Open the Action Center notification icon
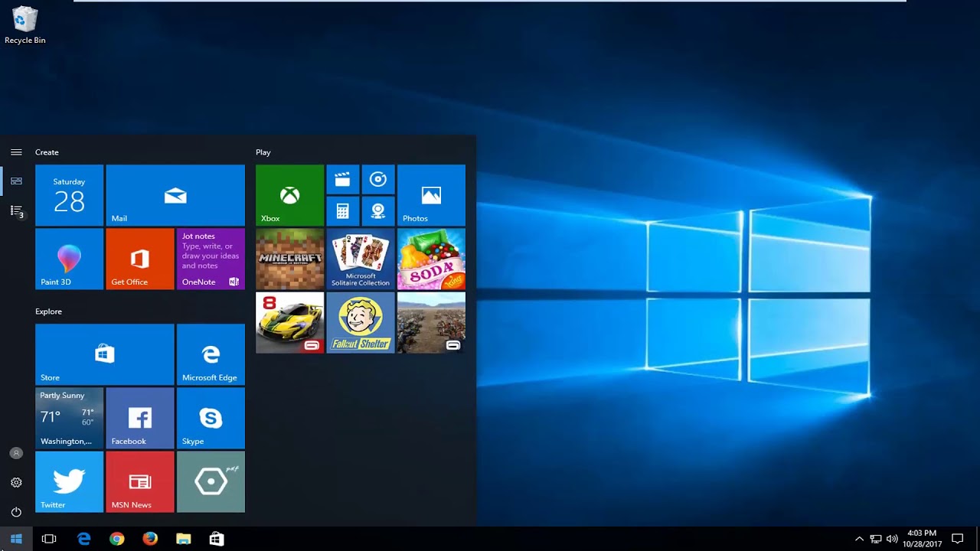This screenshot has width=980, height=551. [x=957, y=539]
